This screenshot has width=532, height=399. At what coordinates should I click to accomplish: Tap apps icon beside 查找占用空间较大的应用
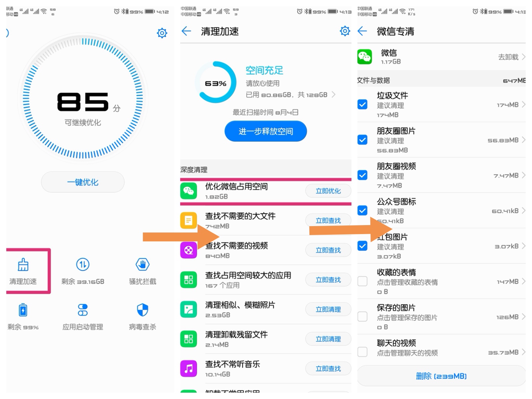click(189, 280)
